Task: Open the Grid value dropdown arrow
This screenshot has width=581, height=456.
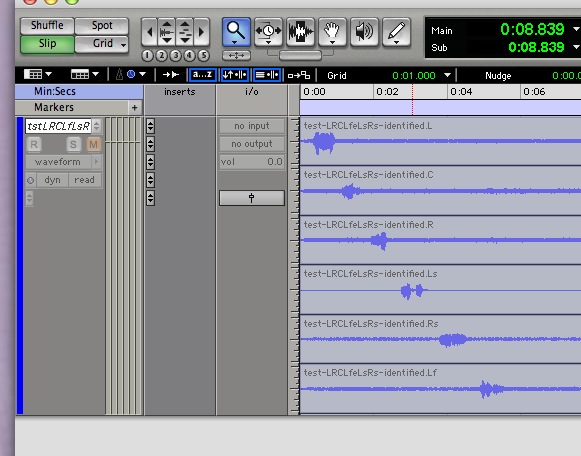Action: click(447, 75)
